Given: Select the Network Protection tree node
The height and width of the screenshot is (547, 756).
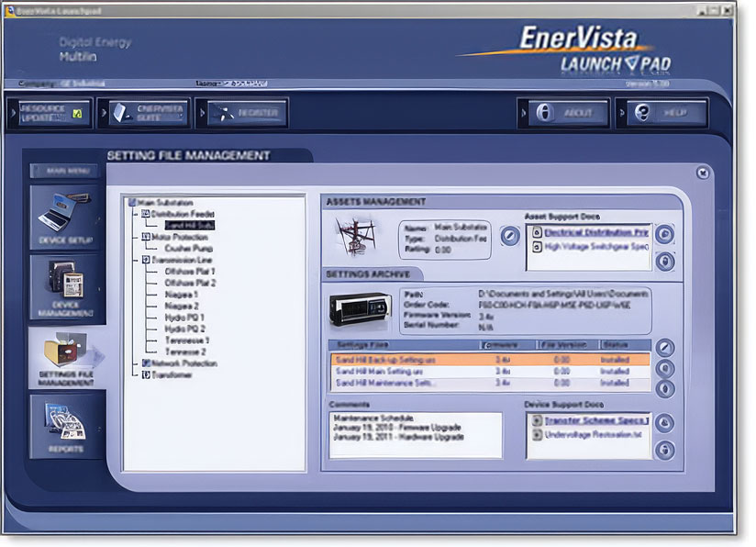Looking at the screenshot, I should (x=184, y=363).
